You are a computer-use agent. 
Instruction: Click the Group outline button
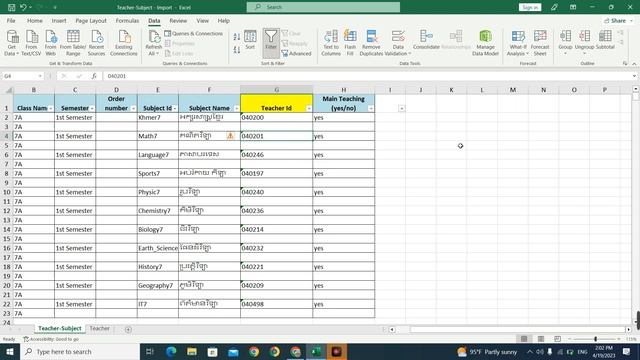tap(565, 41)
